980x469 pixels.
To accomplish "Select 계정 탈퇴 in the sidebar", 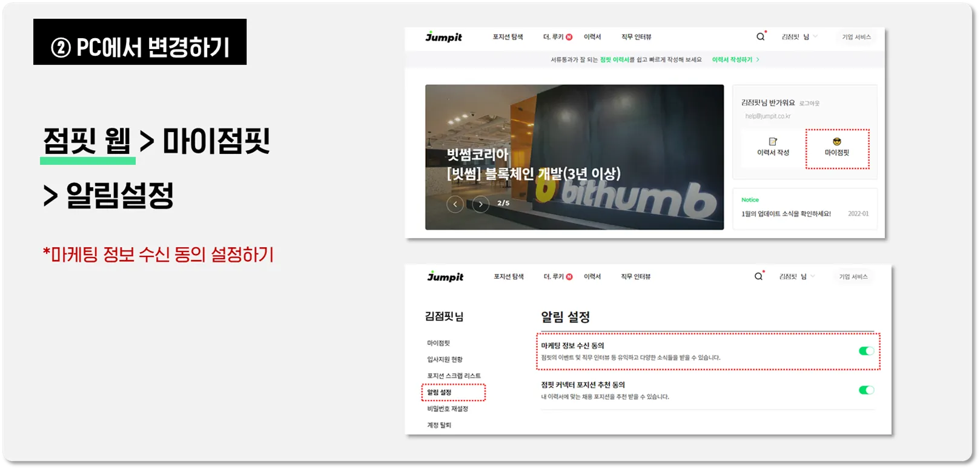I will (439, 425).
